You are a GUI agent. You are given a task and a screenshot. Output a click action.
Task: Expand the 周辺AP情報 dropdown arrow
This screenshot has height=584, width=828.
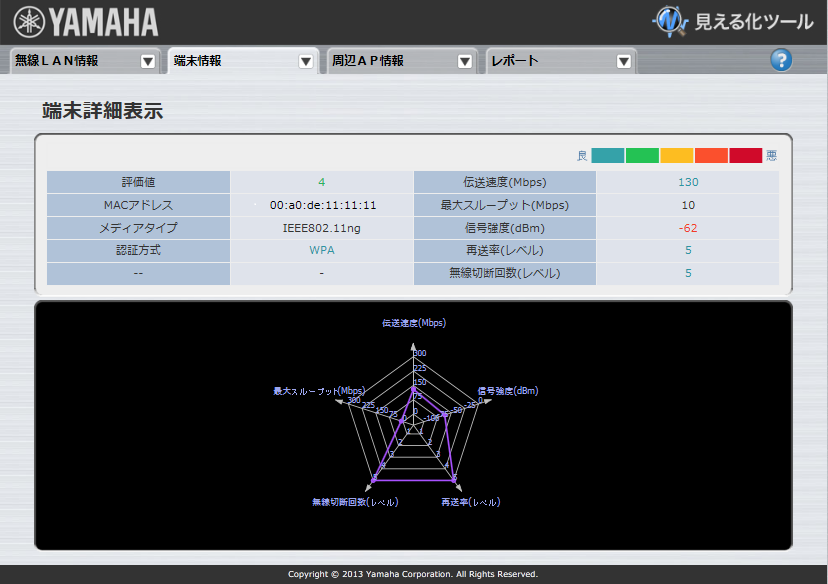(464, 61)
